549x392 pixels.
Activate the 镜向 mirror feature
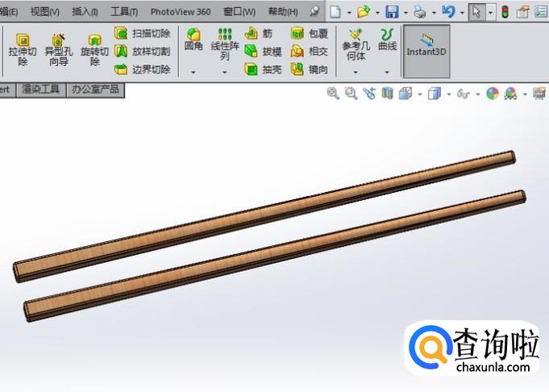pyautogui.click(x=310, y=69)
